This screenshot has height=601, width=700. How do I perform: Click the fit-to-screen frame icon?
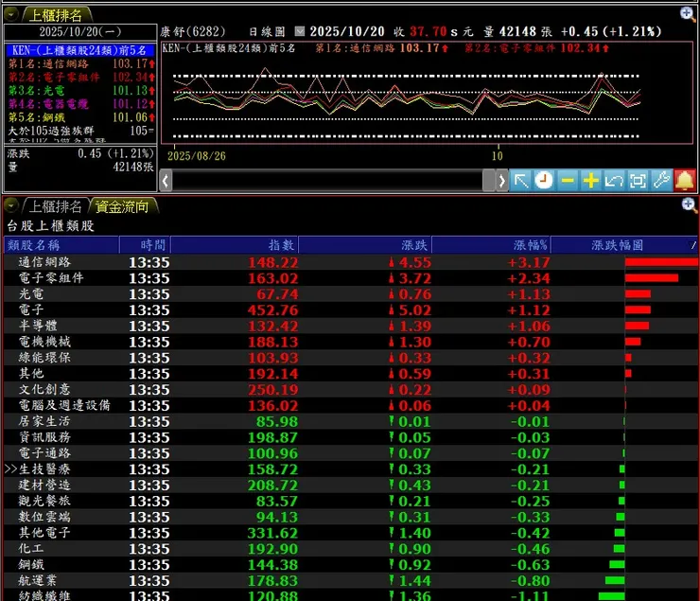(638, 181)
